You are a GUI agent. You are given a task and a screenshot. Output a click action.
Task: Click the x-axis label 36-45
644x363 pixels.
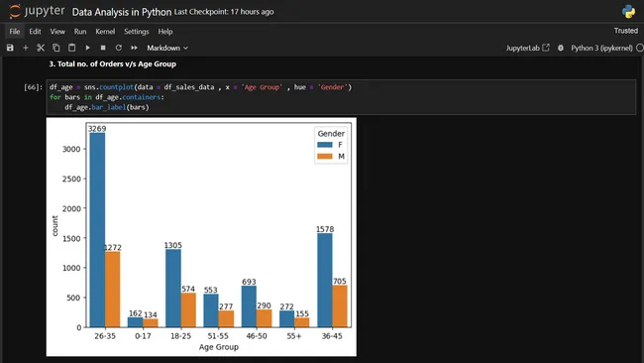pyautogui.click(x=332, y=336)
